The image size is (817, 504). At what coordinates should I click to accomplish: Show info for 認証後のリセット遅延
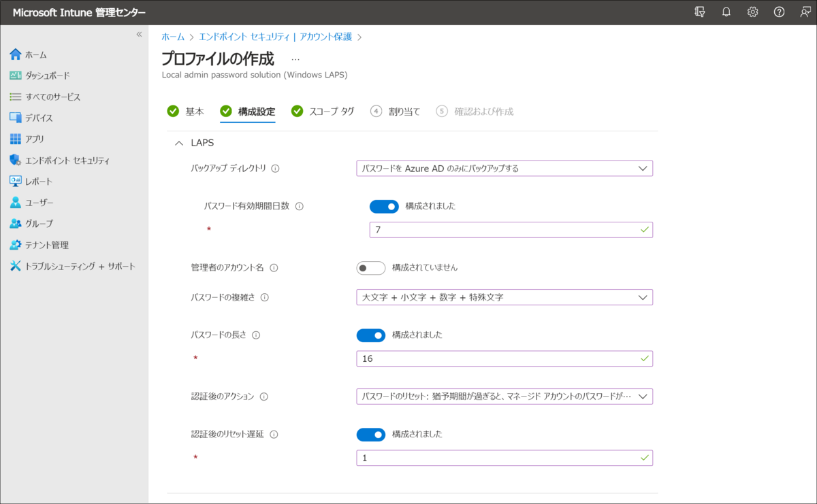click(x=274, y=434)
